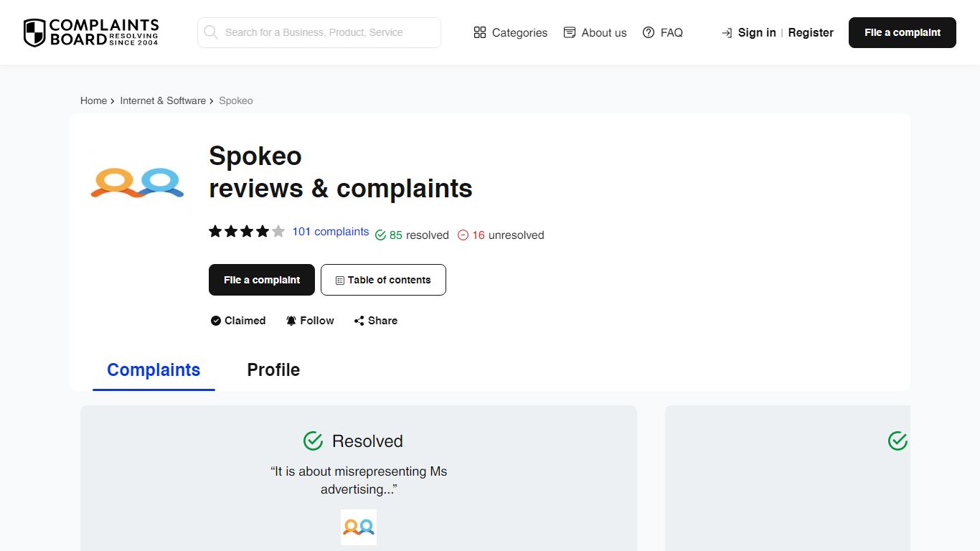Click the green resolved checkmark icon

pyautogui.click(x=381, y=235)
